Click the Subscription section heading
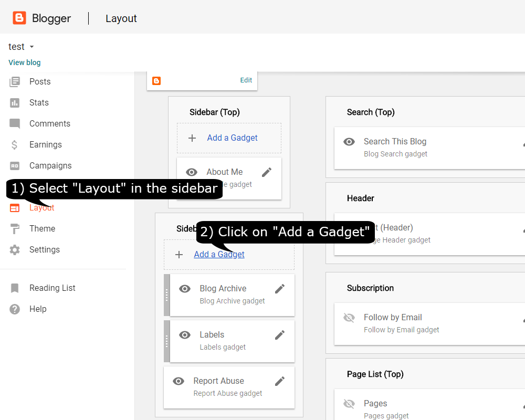This screenshot has width=525, height=420. [x=370, y=288]
